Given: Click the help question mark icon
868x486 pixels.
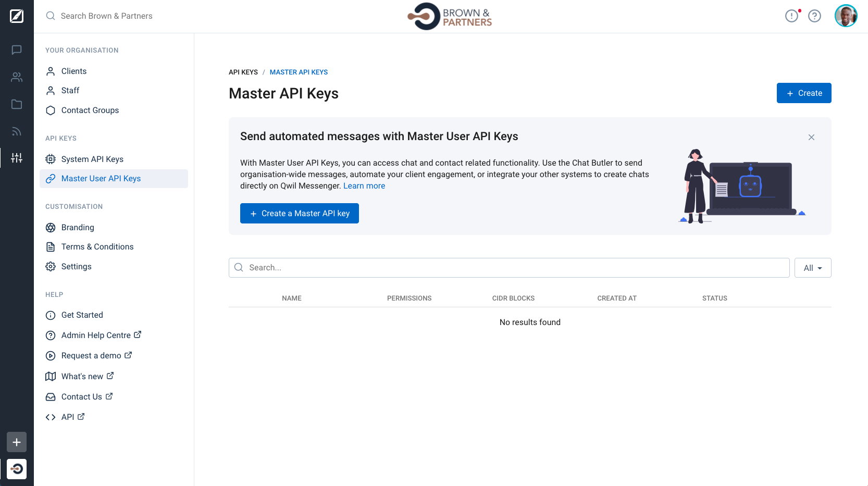Looking at the screenshot, I should click(x=815, y=16).
